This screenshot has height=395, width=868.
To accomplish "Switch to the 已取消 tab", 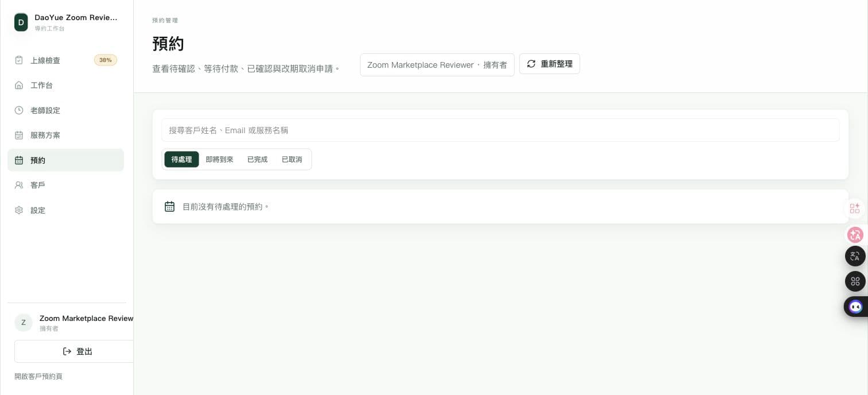I will pyautogui.click(x=292, y=159).
